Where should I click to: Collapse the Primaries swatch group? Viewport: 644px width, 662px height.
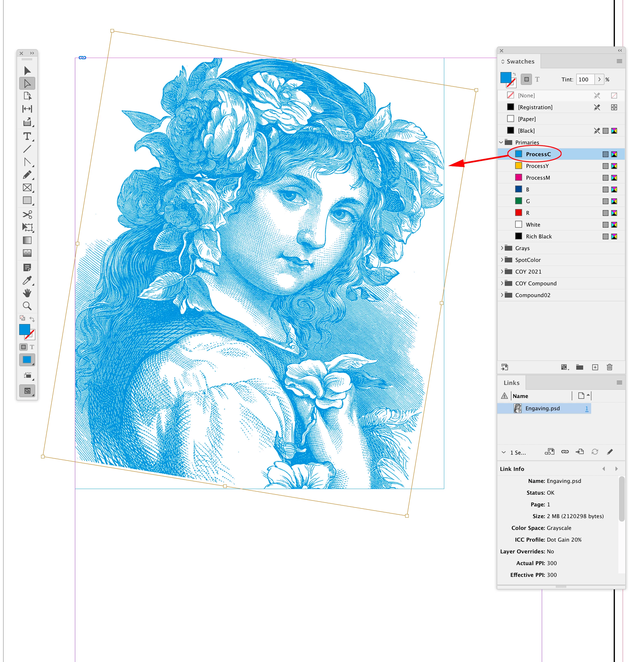click(x=501, y=143)
